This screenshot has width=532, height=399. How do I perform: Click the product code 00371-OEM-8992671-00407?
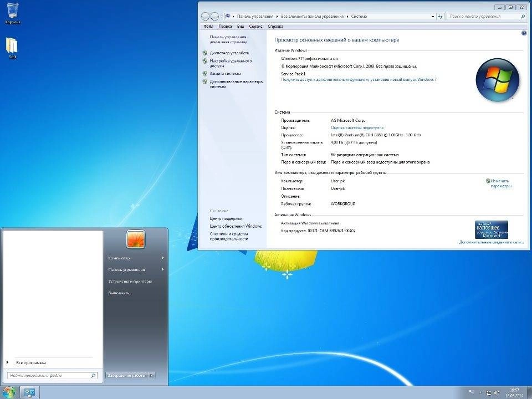pyautogui.click(x=331, y=231)
